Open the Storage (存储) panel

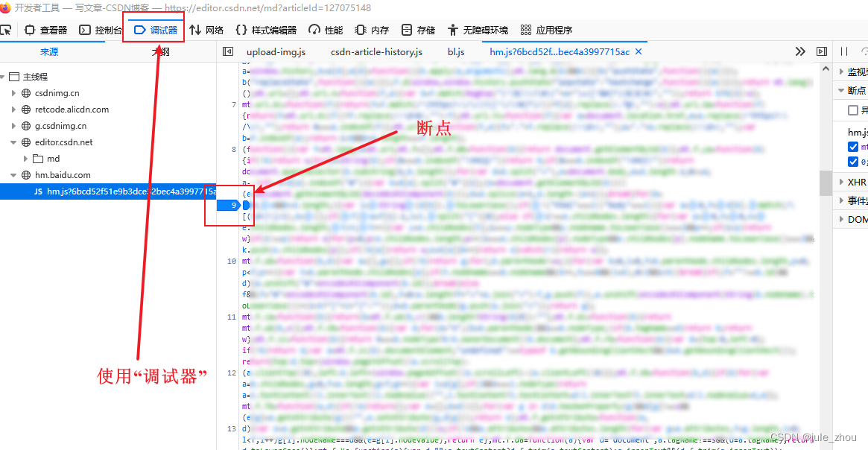(418, 30)
